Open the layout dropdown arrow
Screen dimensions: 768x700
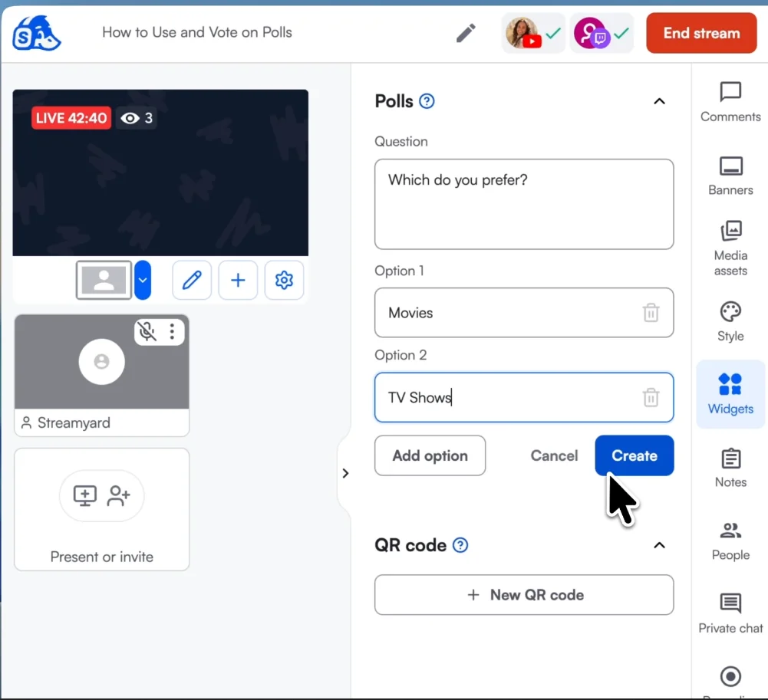point(143,280)
